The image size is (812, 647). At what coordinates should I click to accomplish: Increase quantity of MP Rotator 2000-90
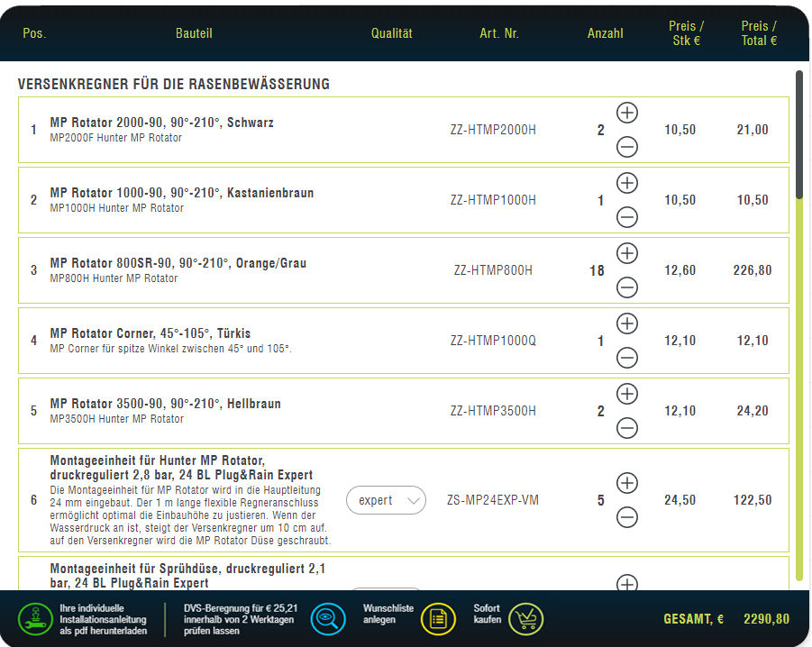click(x=627, y=113)
